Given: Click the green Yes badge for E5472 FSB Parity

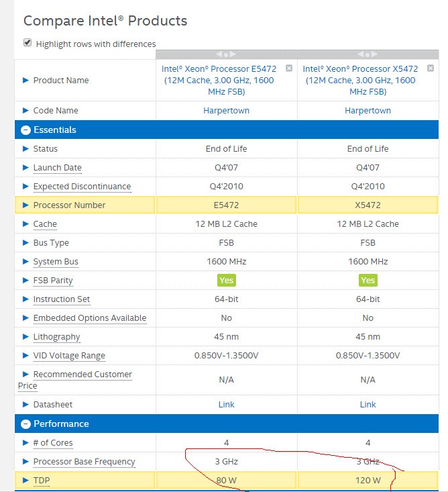Looking at the screenshot, I should [x=227, y=281].
